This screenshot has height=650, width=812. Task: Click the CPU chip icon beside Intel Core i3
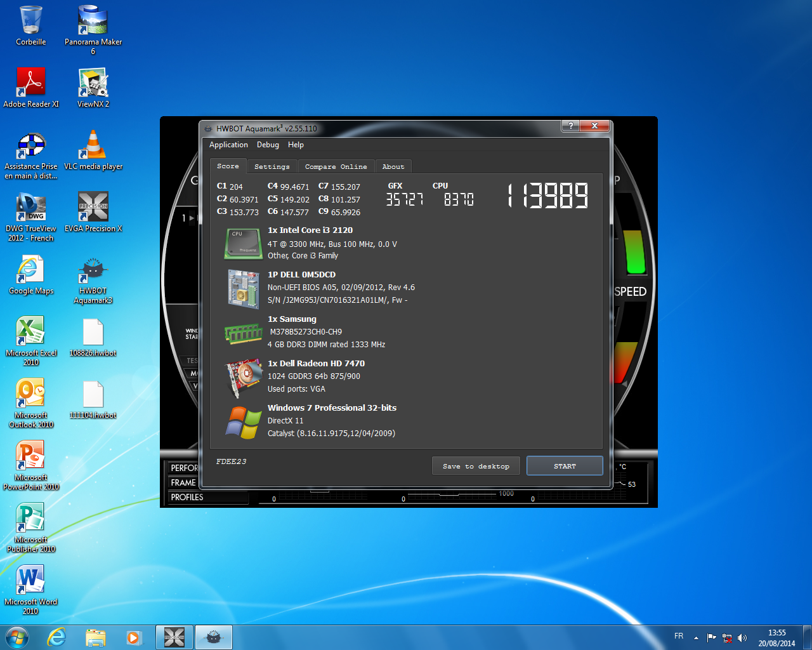[244, 244]
